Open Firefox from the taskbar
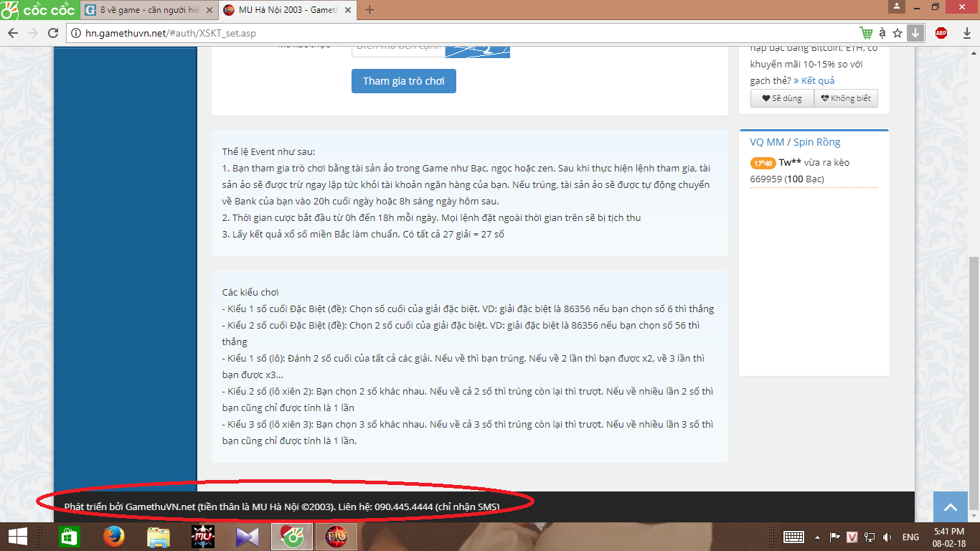Image resolution: width=980 pixels, height=551 pixels. click(x=113, y=537)
